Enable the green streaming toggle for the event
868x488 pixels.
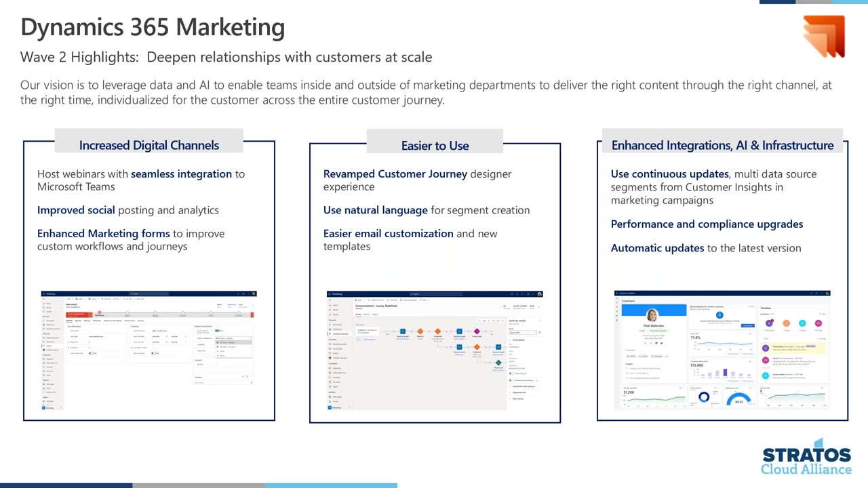tap(218, 331)
